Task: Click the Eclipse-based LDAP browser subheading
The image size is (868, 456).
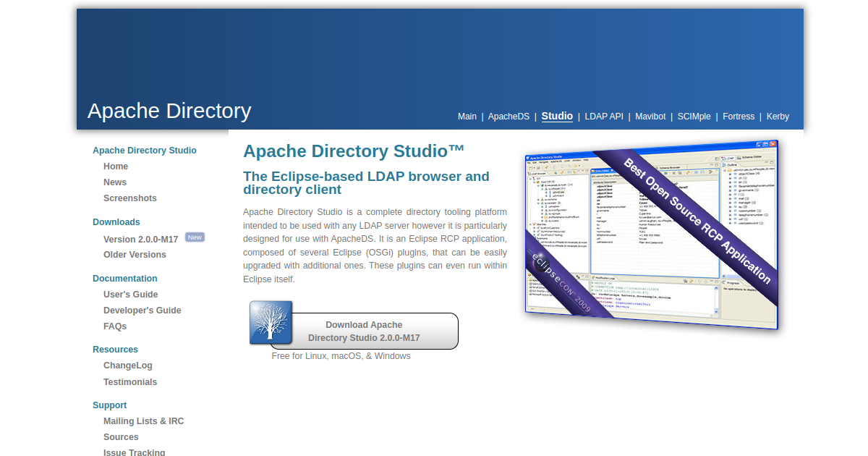Action: tap(366, 183)
